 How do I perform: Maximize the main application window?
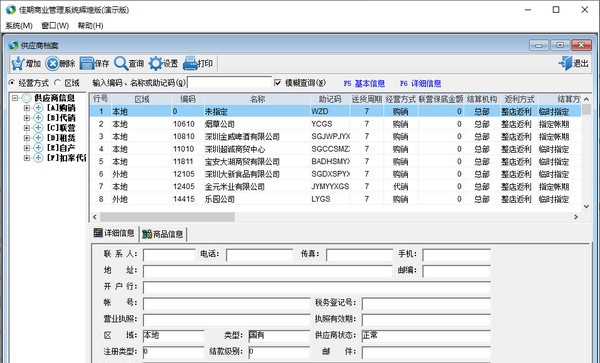pos(556,10)
